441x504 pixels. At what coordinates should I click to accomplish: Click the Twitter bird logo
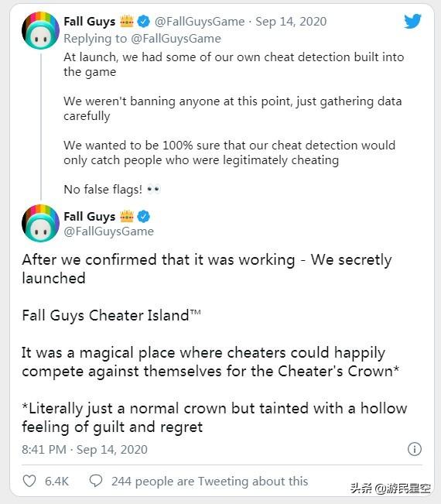pos(412,21)
